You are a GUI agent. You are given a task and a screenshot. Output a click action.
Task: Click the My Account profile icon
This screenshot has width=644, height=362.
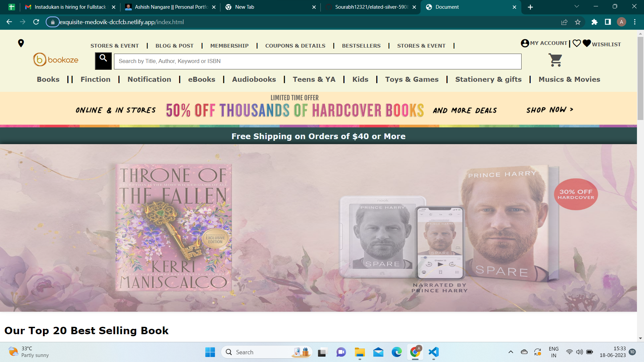pos(525,43)
